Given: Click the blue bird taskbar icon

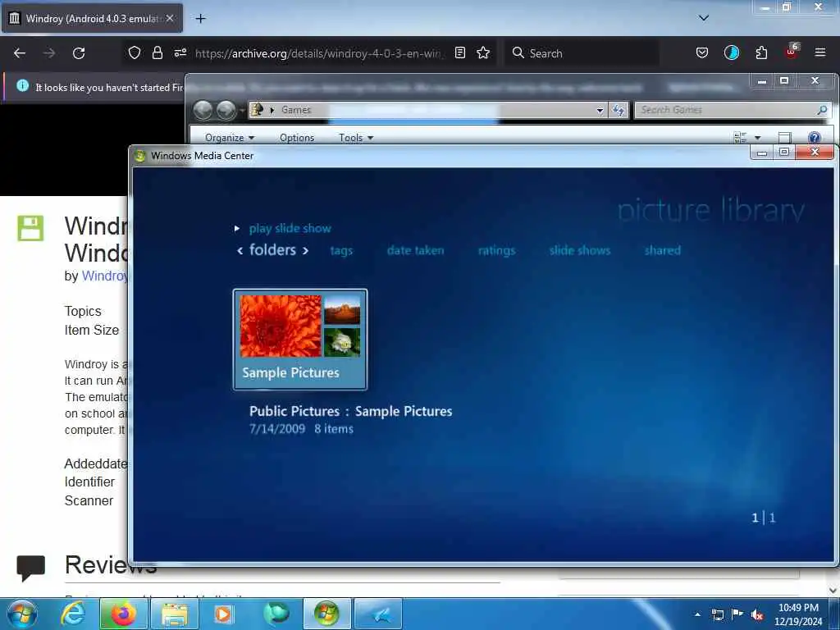Looking at the screenshot, I should click(378, 614).
